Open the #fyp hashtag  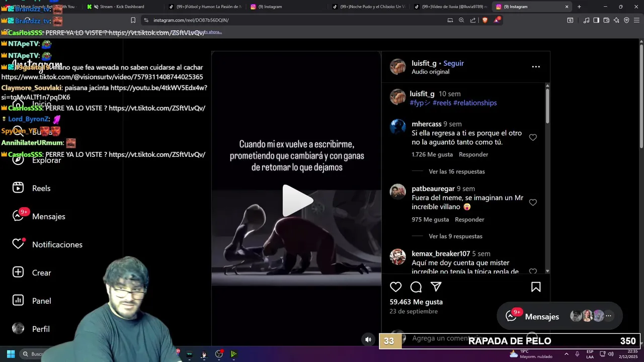[420, 103]
